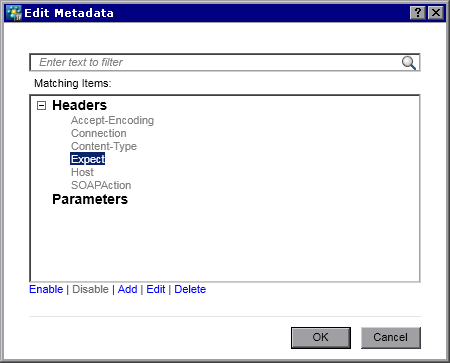Click the Enable link
The width and height of the screenshot is (450, 363).
[x=46, y=289]
